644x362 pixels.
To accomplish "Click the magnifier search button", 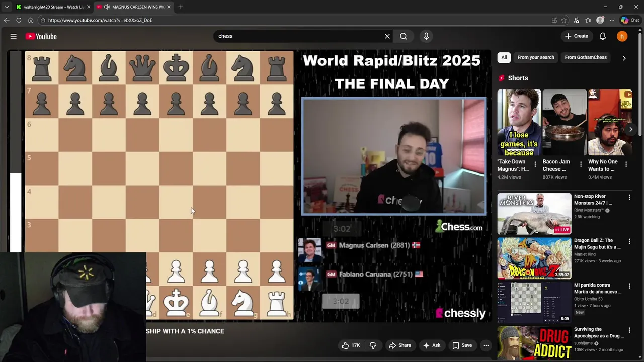I will coord(404,36).
